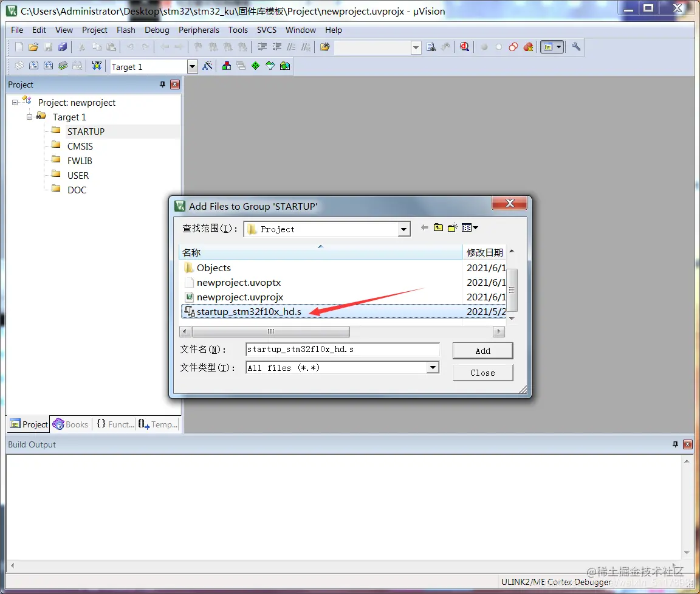
Task: Select the CMSIS group folder
Action: click(x=80, y=147)
